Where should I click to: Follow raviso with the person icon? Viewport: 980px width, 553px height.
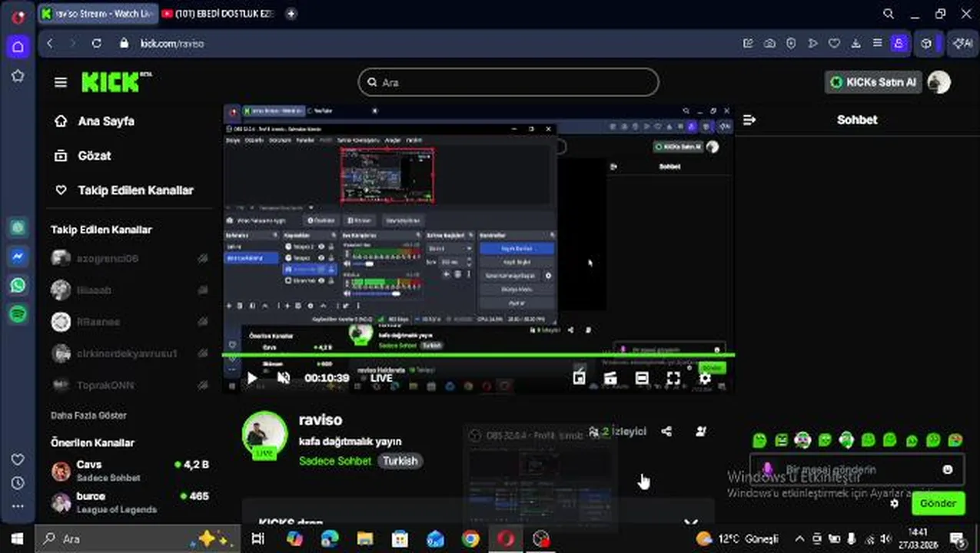coord(701,432)
